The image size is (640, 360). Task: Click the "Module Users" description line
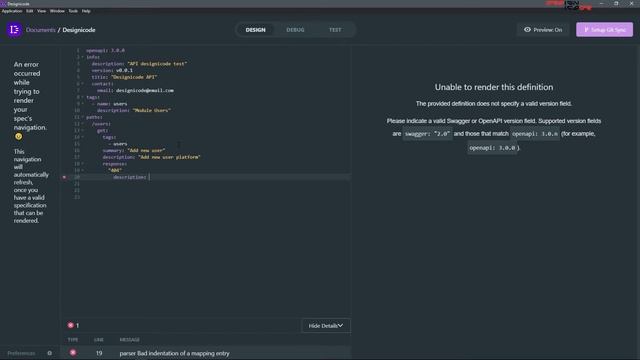click(133, 110)
